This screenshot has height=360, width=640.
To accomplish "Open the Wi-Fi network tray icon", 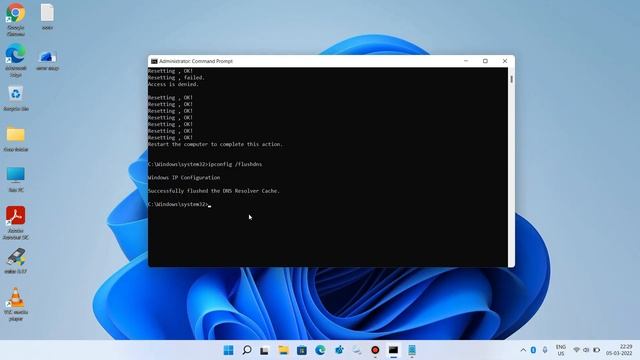I will point(576,350).
